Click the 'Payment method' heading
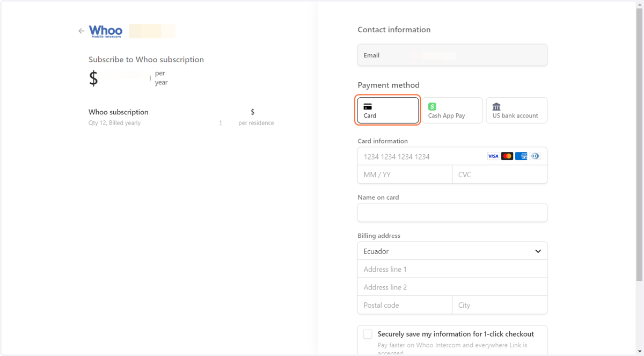This screenshot has width=644, height=356. point(389,85)
